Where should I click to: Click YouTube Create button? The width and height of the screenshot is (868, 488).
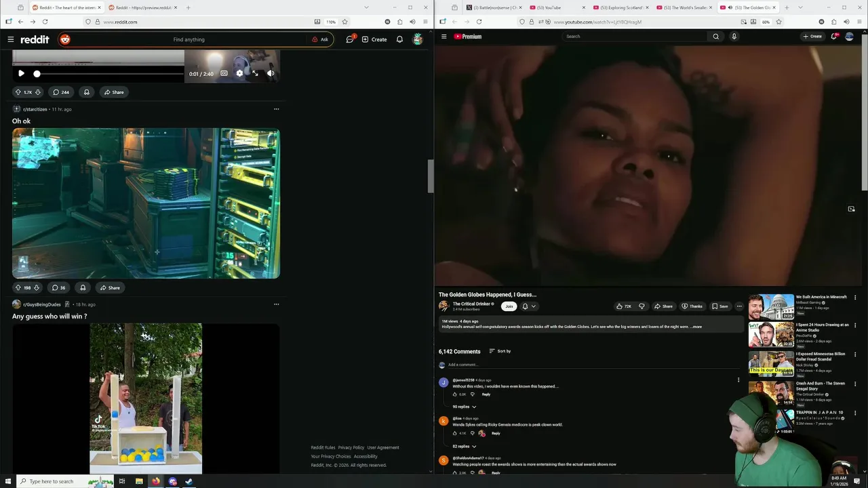(x=812, y=37)
